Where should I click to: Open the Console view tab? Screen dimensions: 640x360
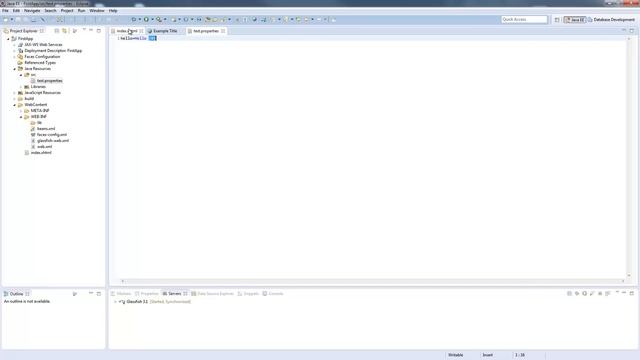tap(273, 294)
